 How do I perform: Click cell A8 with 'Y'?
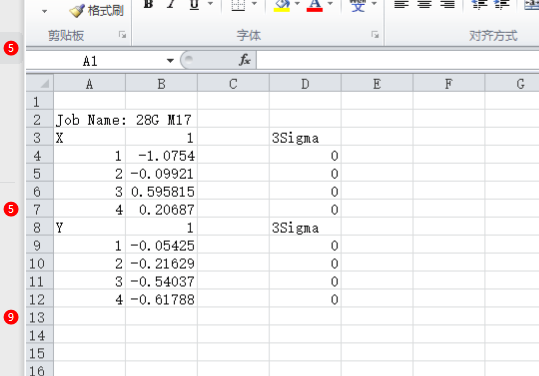(x=90, y=227)
